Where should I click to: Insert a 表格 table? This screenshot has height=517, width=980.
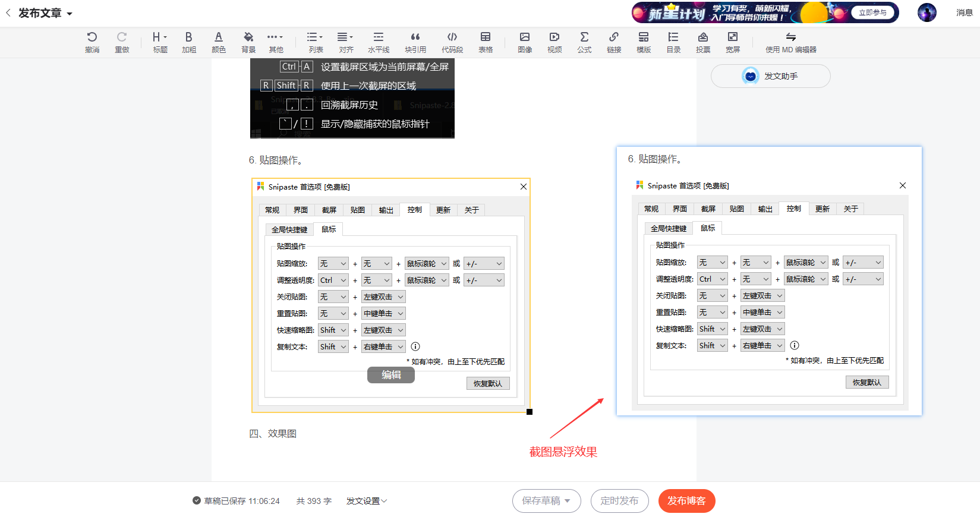point(486,43)
